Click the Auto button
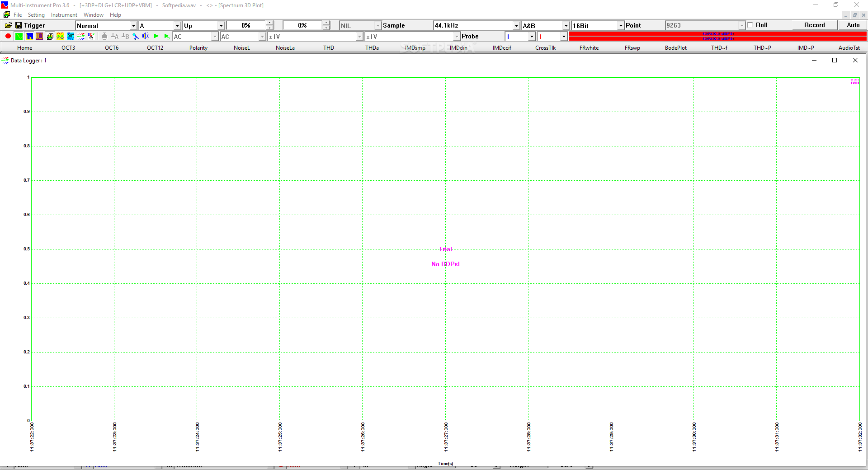Viewport: 868px width, 470px height. tap(853, 25)
